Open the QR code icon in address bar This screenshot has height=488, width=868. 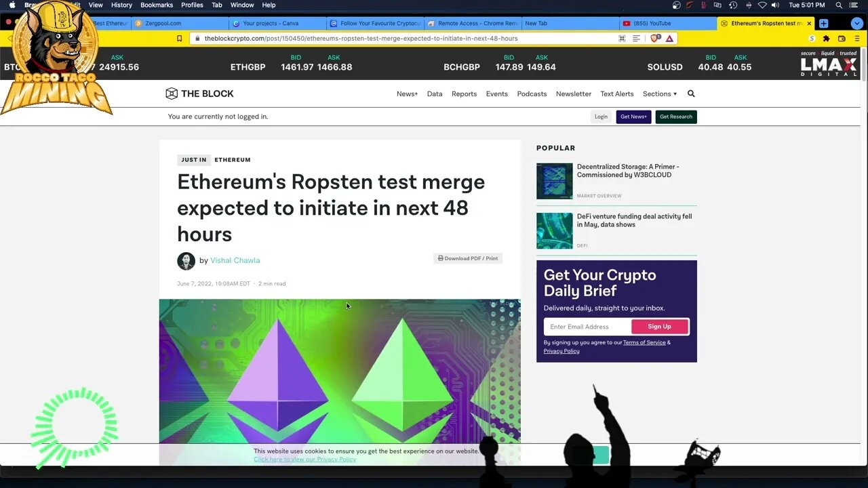(x=622, y=39)
